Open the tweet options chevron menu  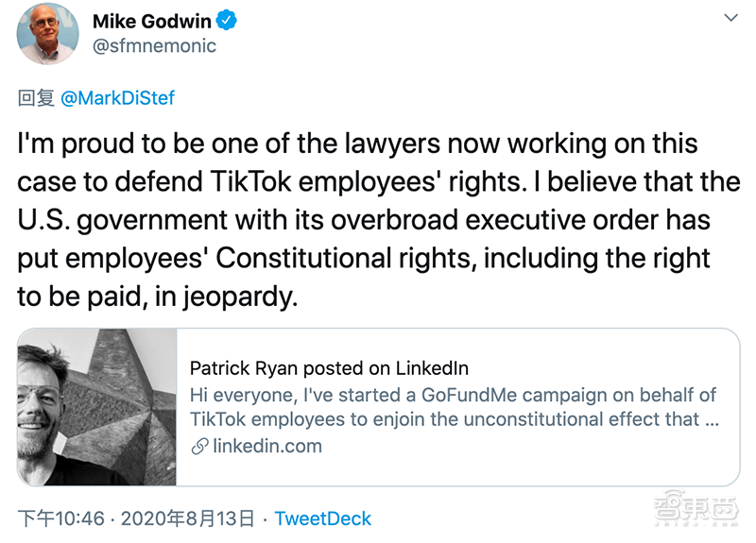730,18
